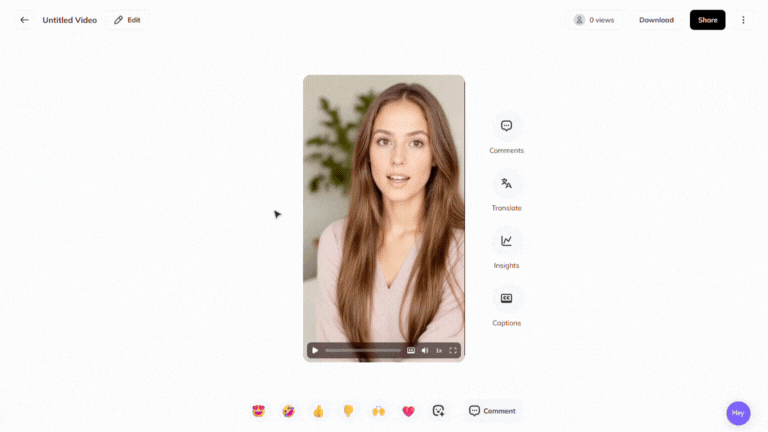Click the video progress bar
Screen dimensions: 768x432
tap(363, 350)
